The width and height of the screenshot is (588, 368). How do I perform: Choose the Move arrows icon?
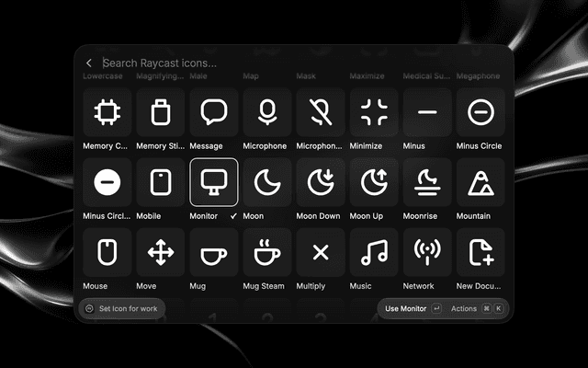coord(161,252)
